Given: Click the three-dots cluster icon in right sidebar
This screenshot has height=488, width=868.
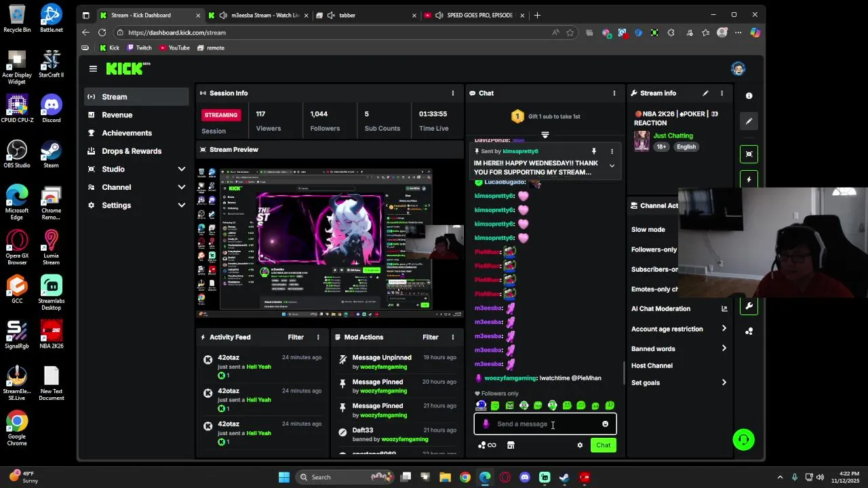Looking at the screenshot, I should pos(749,331).
